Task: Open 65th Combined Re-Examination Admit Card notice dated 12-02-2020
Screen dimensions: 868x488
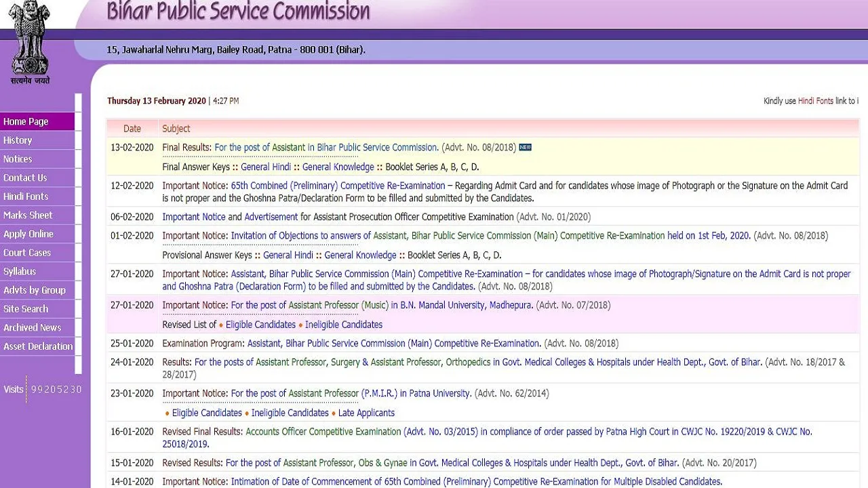Action: (338, 186)
